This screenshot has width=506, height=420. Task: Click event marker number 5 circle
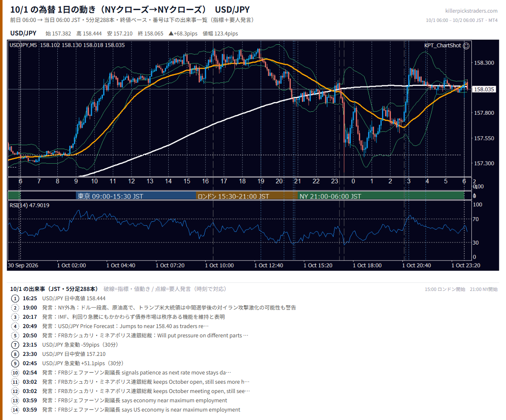(16, 336)
